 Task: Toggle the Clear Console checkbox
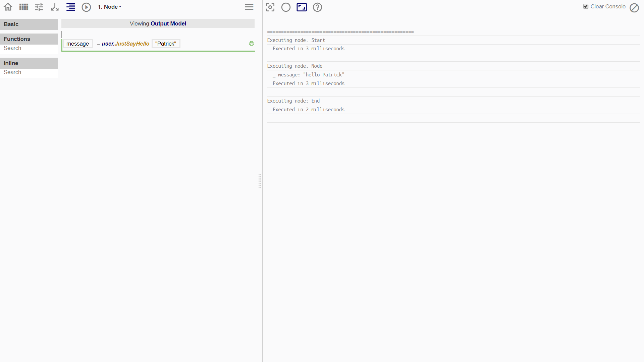tap(585, 6)
